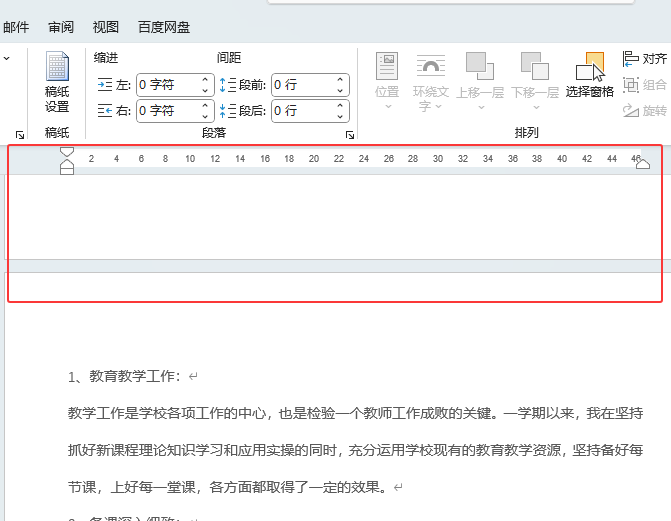Click in the line starting 节课，上好每一堂课
This screenshot has height=521, width=671.
pyautogui.click(x=229, y=487)
